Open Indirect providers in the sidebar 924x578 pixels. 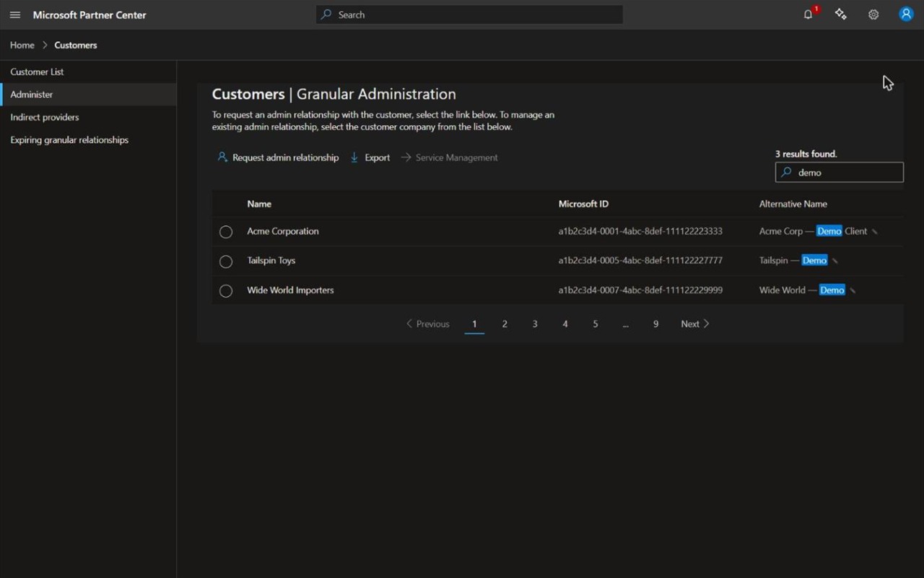(88, 117)
